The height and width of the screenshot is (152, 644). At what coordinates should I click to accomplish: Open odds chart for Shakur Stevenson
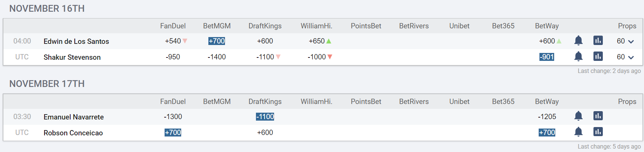click(x=598, y=56)
